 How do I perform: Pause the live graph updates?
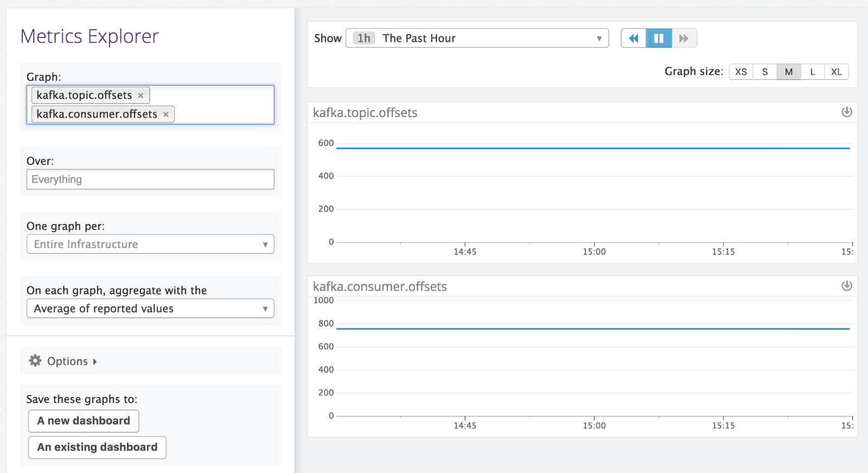click(x=659, y=39)
